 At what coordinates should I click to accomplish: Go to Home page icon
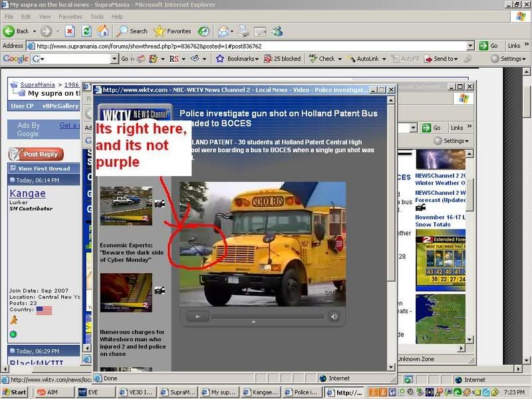[103, 31]
